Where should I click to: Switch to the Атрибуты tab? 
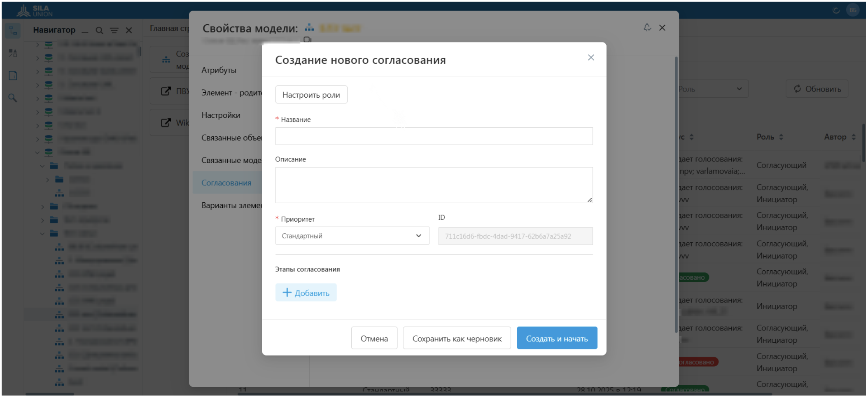pos(219,70)
